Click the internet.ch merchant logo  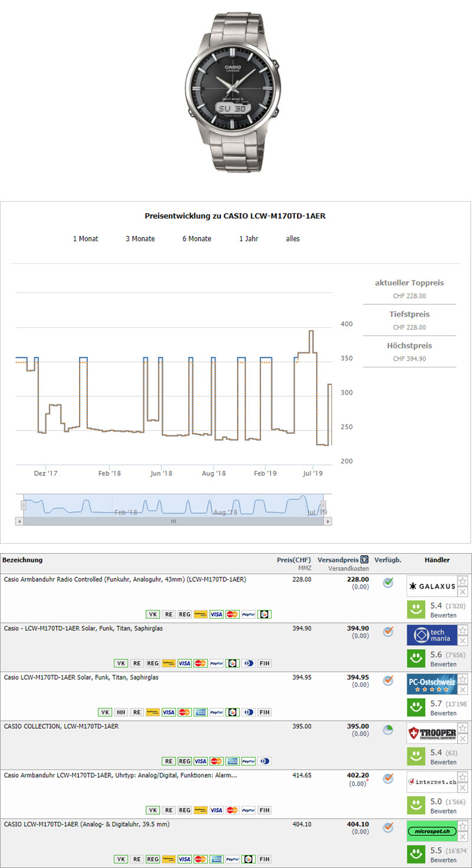431,782
